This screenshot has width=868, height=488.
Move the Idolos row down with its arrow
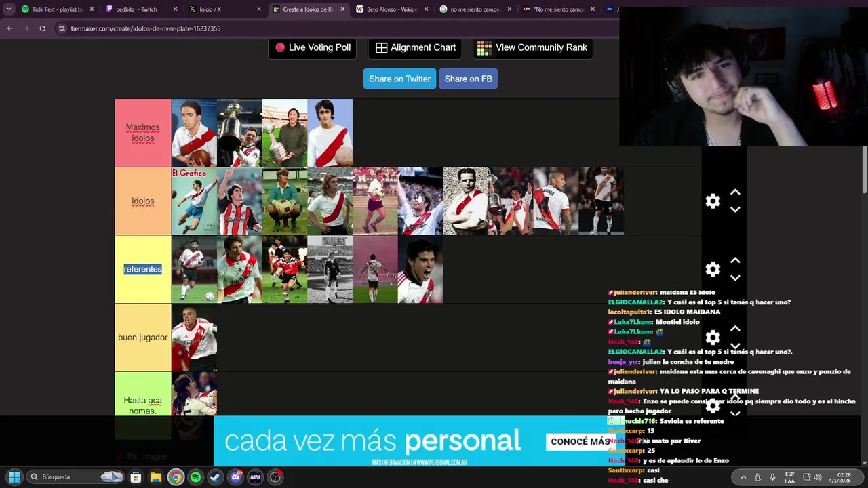tap(735, 209)
